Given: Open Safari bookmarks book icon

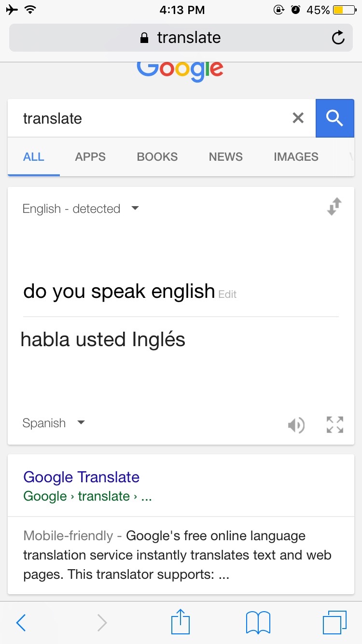Looking at the screenshot, I should coord(258,623).
